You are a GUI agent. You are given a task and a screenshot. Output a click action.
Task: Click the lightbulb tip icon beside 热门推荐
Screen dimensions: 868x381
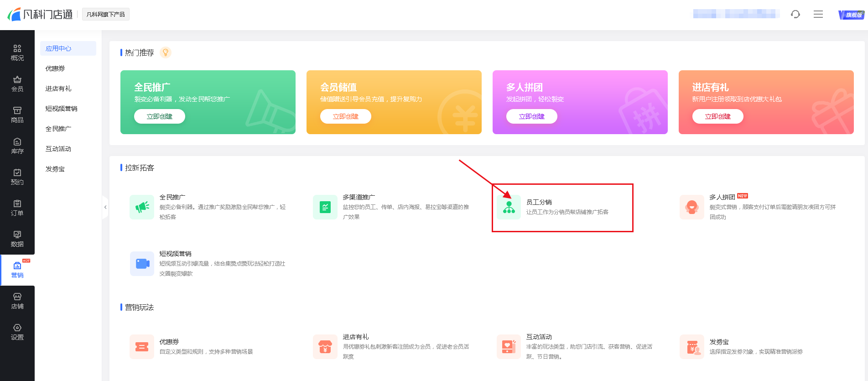[166, 52]
